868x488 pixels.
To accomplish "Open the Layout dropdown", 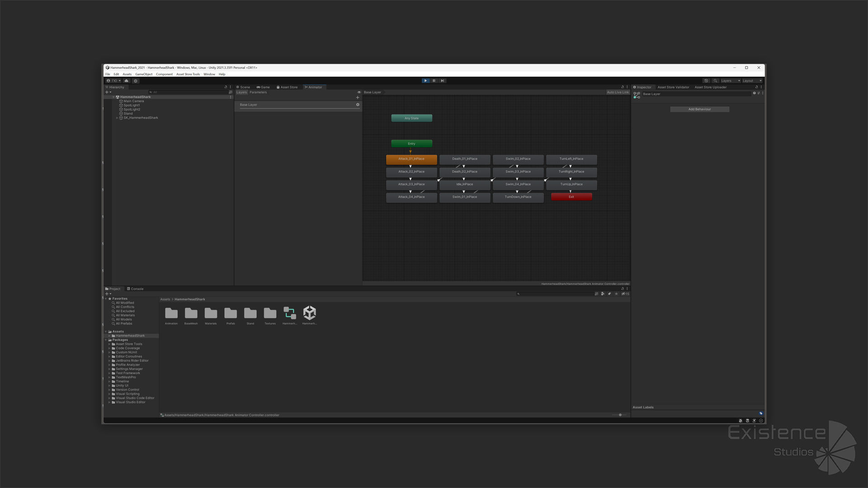I will pyautogui.click(x=752, y=81).
